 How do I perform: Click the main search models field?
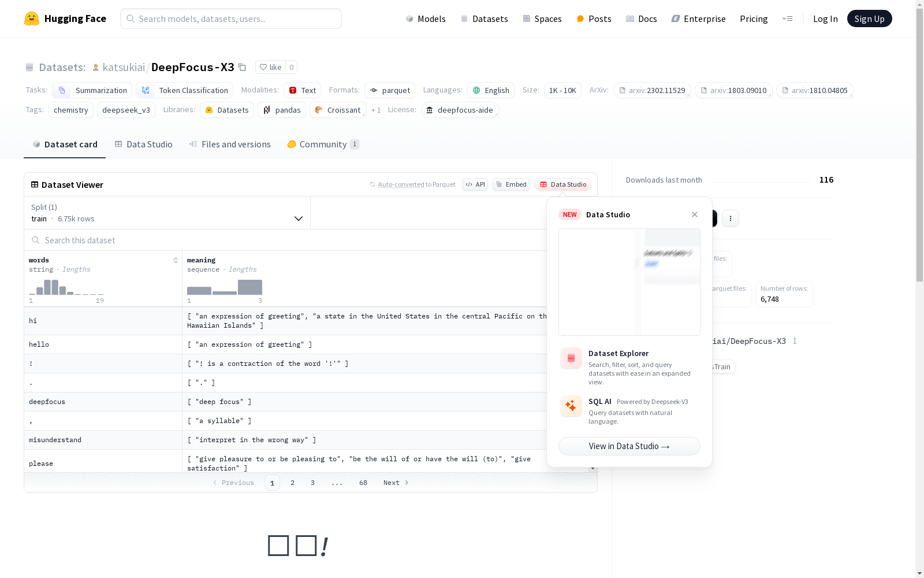231,18
